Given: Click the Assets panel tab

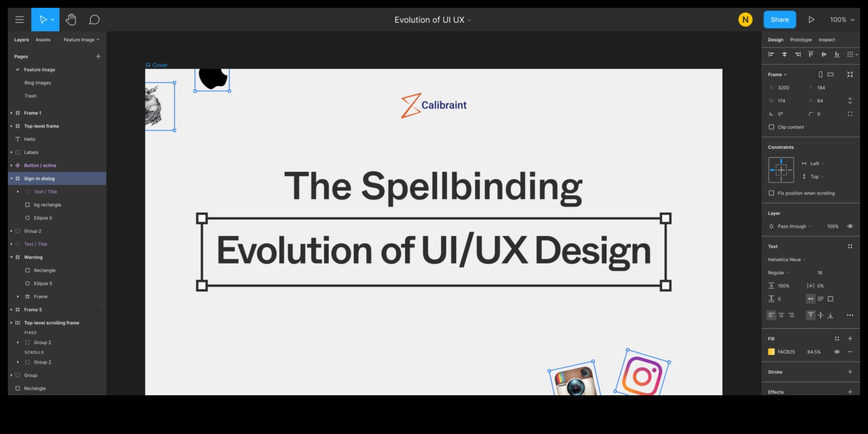Looking at the screenshot, I should (43, 39).
